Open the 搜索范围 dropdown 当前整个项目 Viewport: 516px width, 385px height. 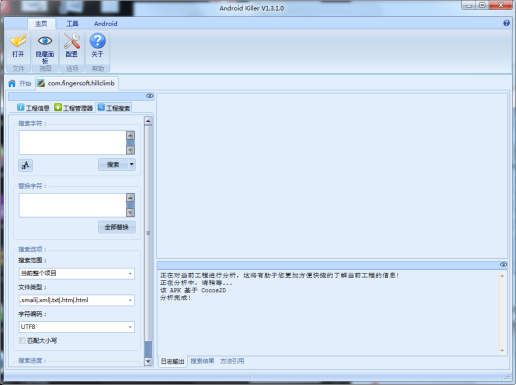coord(77,274)
